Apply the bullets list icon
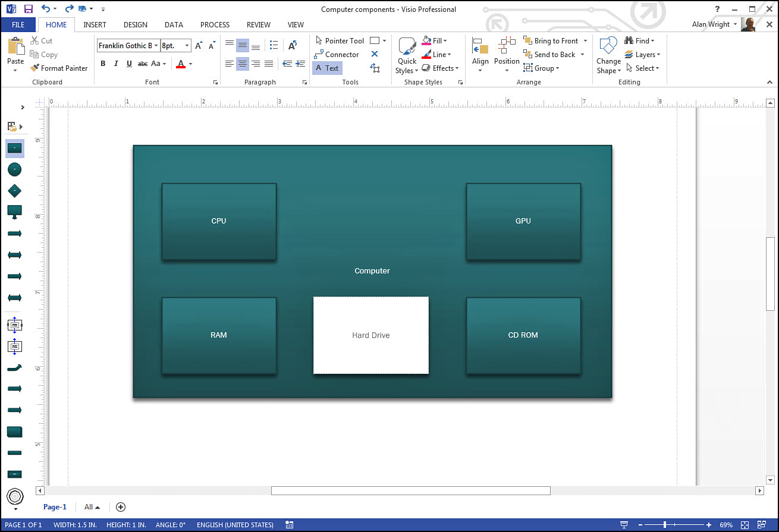The height and width of the screenshot is (532, 779). 274,46
